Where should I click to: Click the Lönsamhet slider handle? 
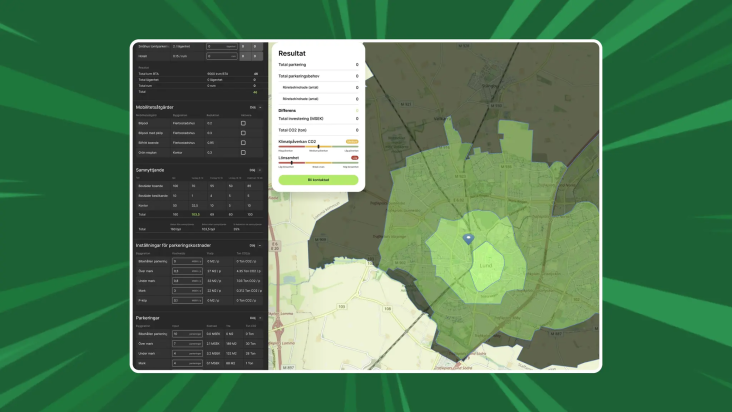click(x=292, y=163)
